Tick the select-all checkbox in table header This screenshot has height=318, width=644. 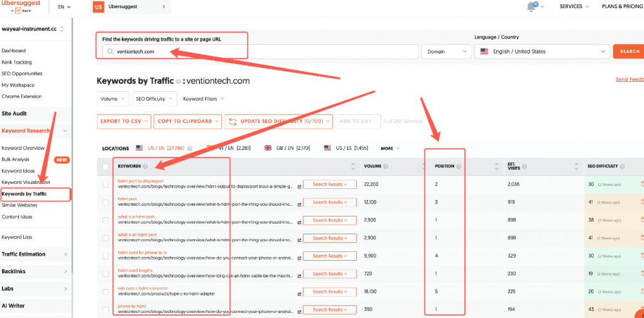pos(106,167)
